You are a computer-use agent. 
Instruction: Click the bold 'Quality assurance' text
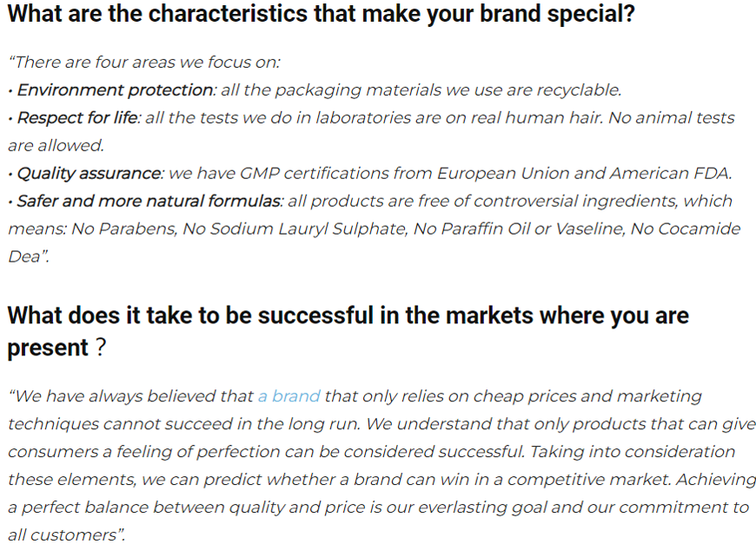point(90,174)
